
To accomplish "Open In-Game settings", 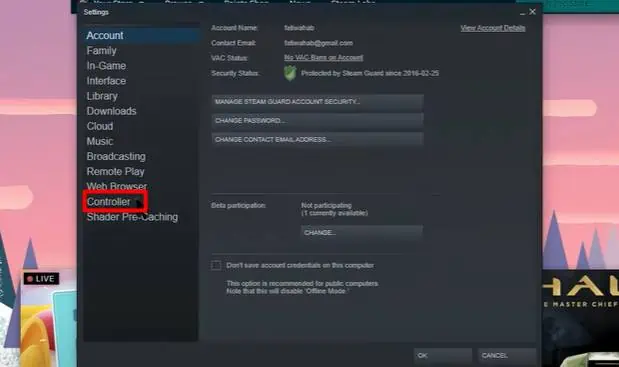I will click(x=106, y=66).
